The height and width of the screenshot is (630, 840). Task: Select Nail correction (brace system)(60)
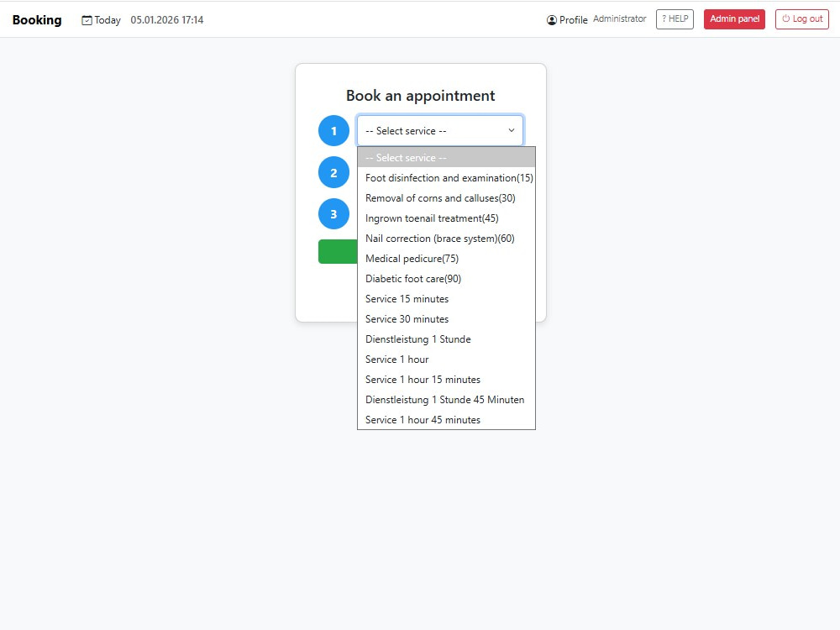pyautogui.click(x=446, y=239)
